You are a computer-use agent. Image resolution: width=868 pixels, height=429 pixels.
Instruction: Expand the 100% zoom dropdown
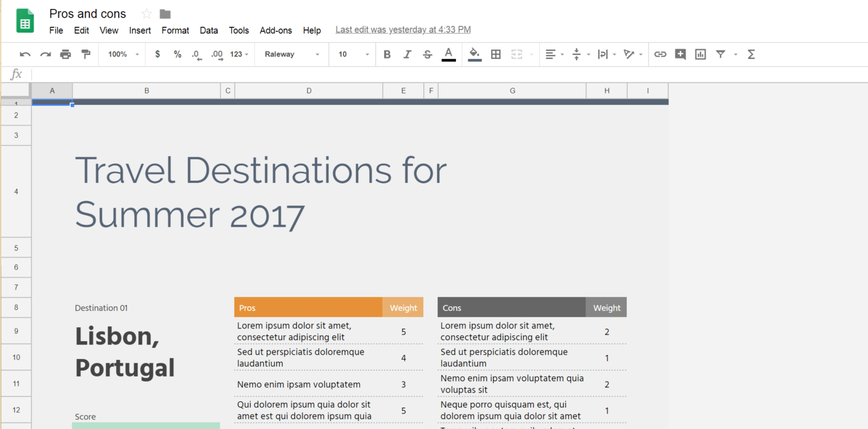point(124,54)
